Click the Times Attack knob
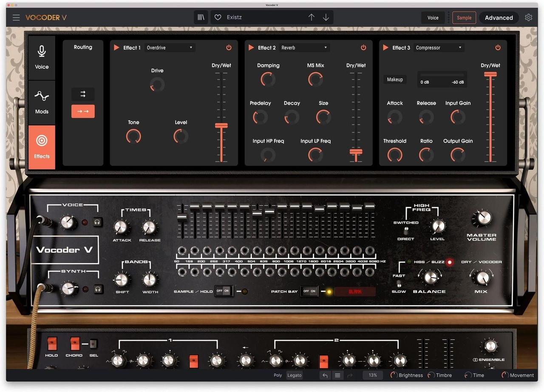Screen dimensions: 544x392 [122, 227]
